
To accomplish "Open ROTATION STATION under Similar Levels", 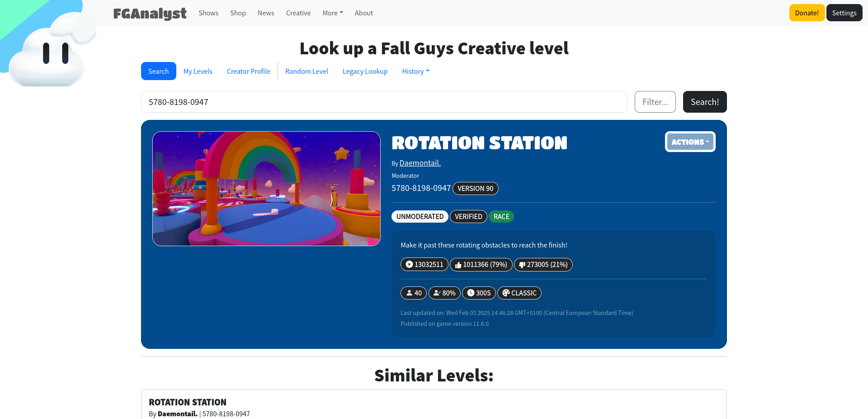I will pyautogui.click(x=188, y=402).
